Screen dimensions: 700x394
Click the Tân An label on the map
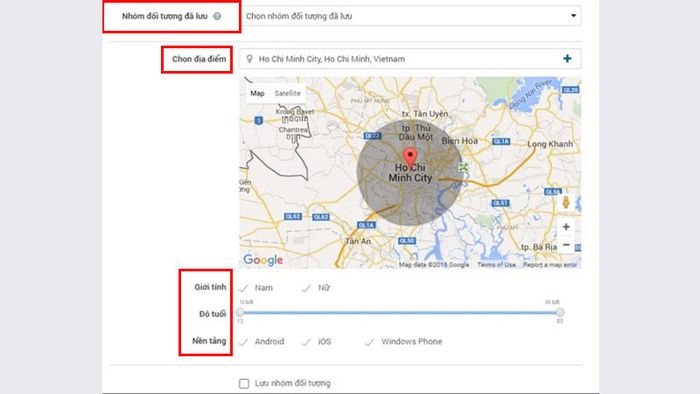point(358,241)
